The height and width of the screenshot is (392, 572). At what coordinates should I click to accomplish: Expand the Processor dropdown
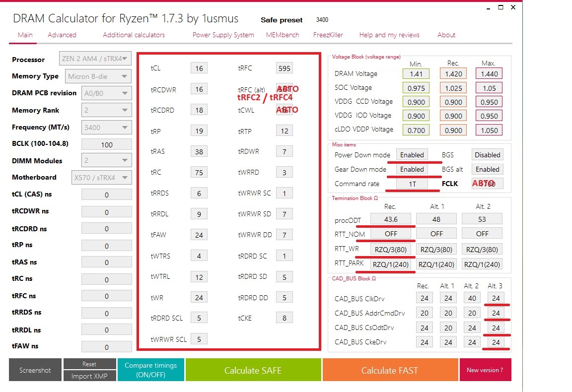coord(95,59)
